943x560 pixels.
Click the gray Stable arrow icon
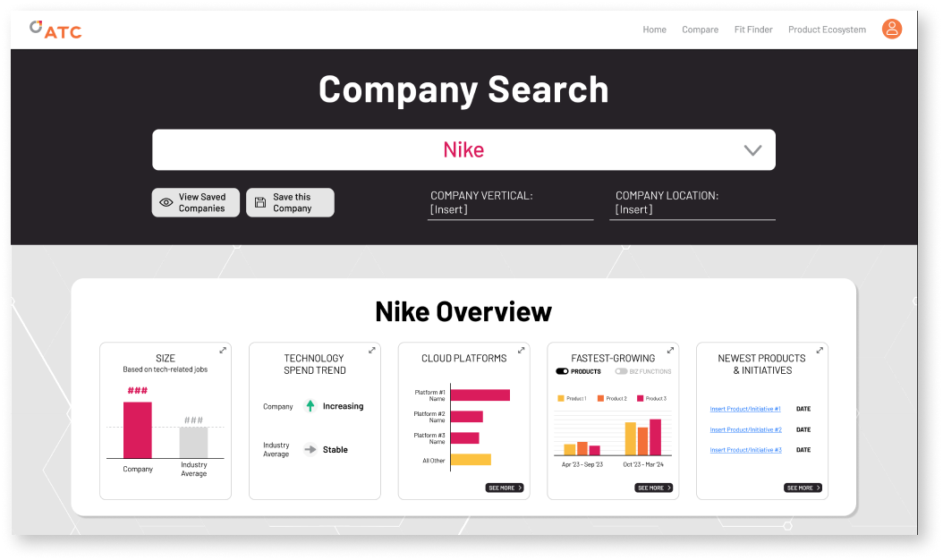tap(310, 449)
